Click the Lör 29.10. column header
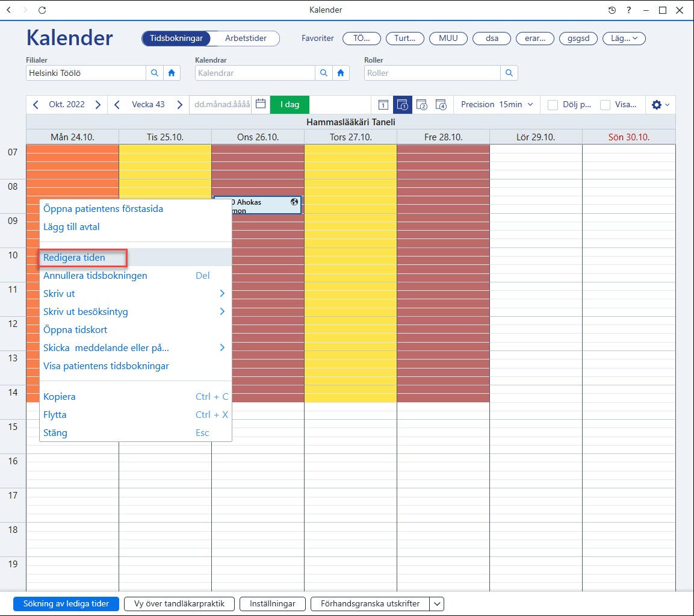694x616 pixels. (x=536, y=137)
